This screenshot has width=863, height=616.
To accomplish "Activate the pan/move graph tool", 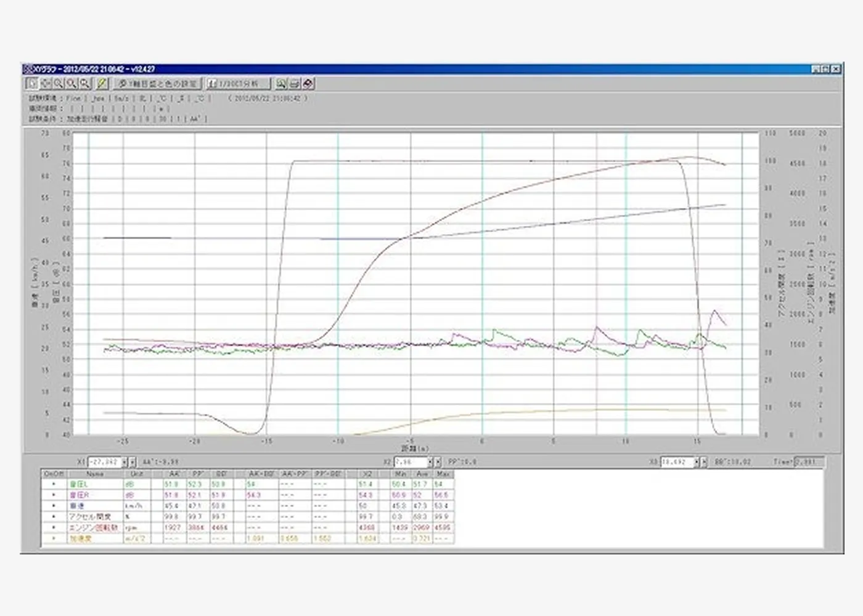I will [x=45, y=84].
